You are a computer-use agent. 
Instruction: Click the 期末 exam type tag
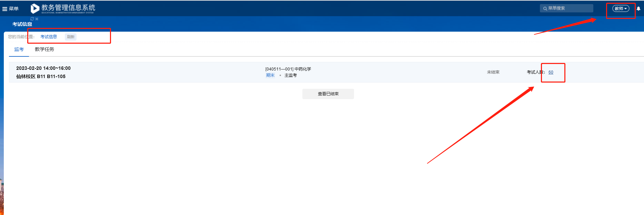[270, 75]
